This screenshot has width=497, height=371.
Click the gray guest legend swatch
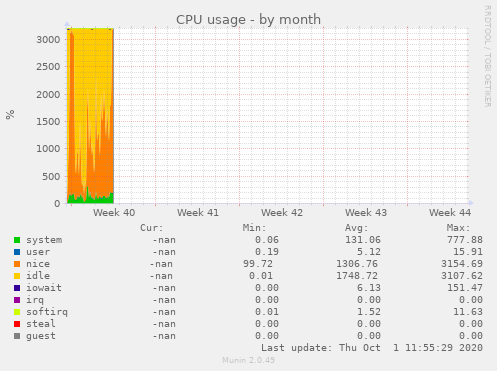pos(17,336)
